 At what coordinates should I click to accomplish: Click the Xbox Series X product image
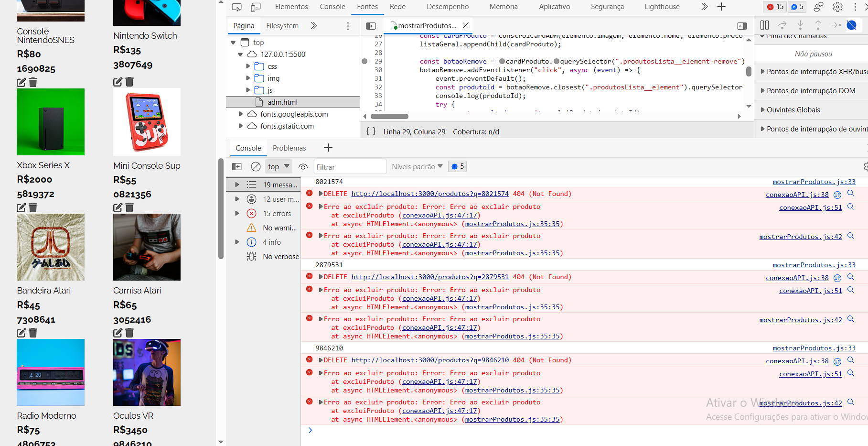(x=51, y=122)
